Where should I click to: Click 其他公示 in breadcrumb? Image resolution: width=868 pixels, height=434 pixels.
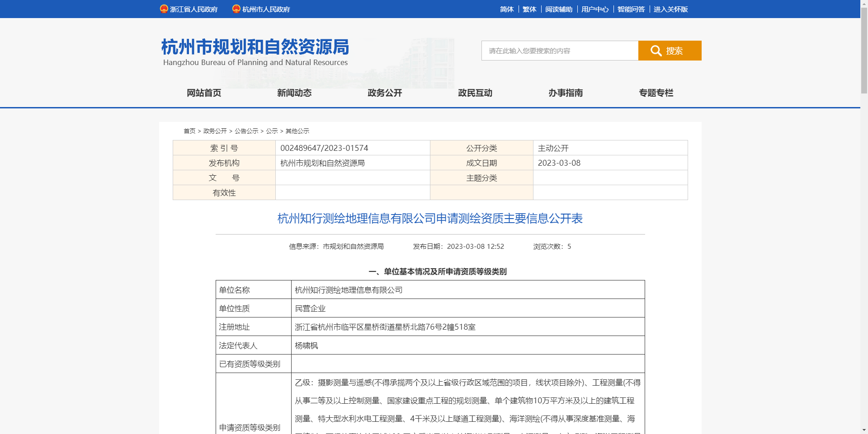pos(297,131)
